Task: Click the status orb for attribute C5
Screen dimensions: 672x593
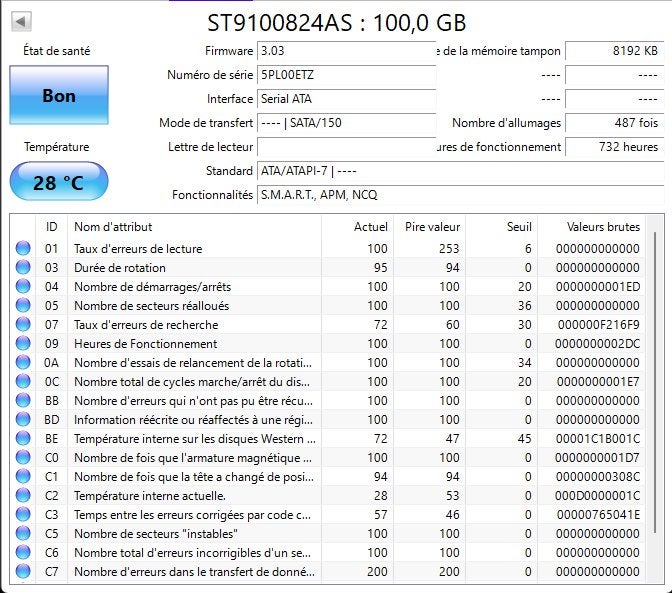Action: pos(23,533)
